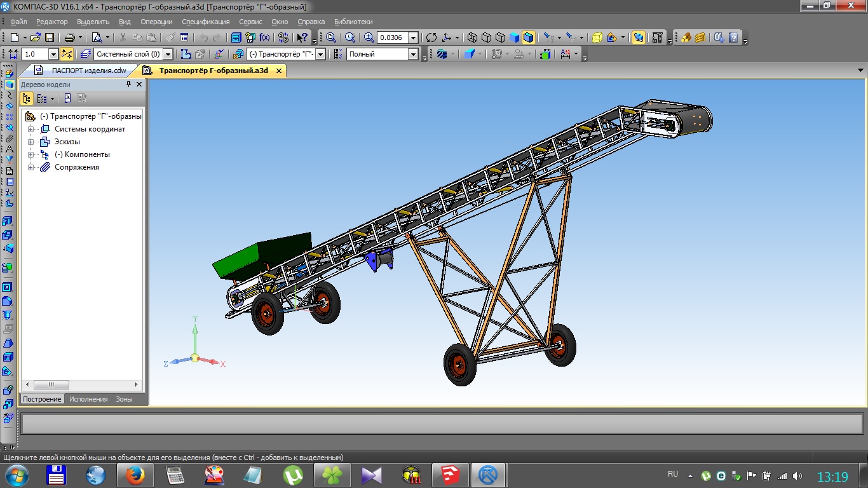Open the (-) Транспортёр "Г" state dropdown

click(321, 54)
